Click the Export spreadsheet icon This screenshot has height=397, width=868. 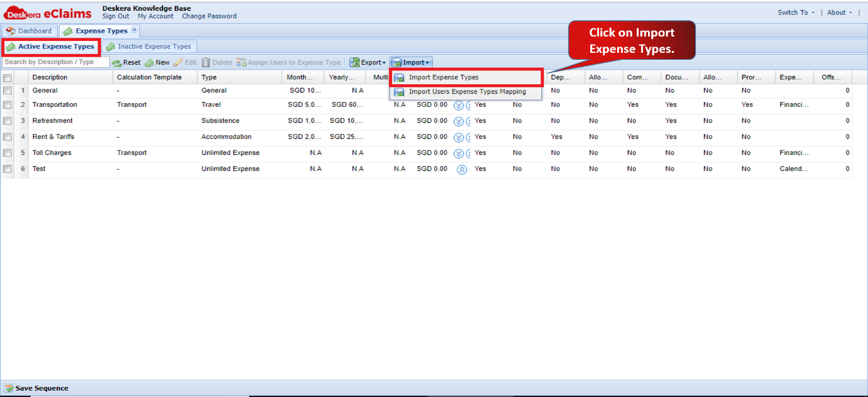click(x=355, y=63)
